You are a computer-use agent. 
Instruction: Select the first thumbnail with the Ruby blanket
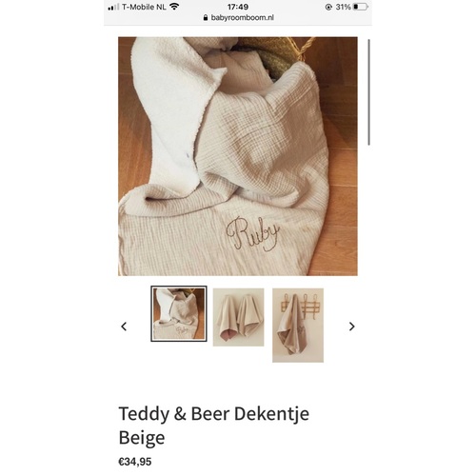pyautogui.click(x=179, y=313)
